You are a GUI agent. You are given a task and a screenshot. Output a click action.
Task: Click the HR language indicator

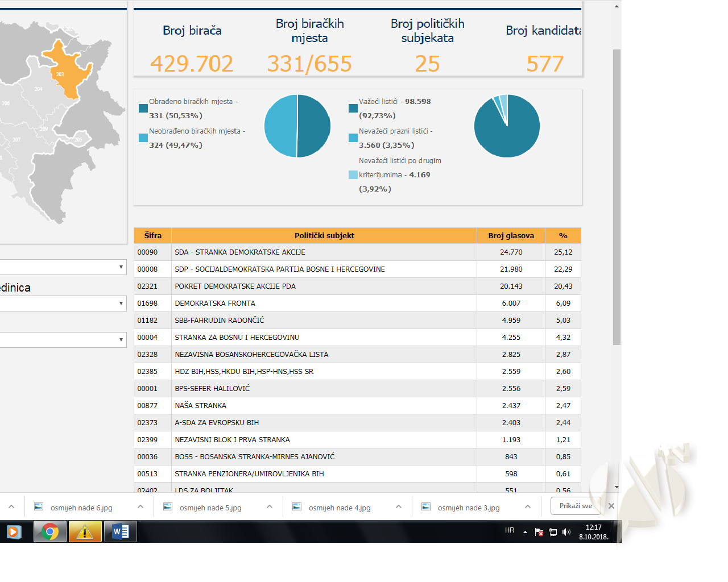[510, 530]
